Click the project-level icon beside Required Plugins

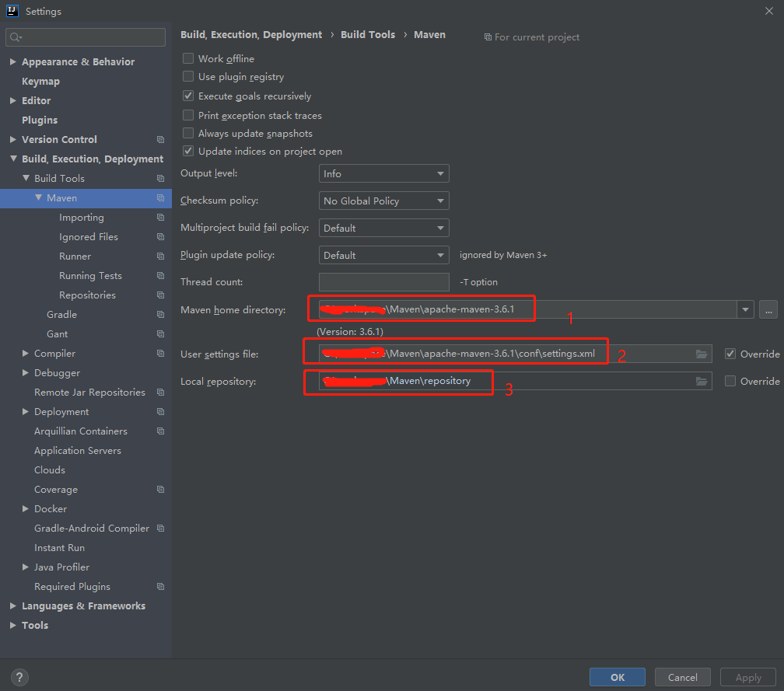[160, 587]
